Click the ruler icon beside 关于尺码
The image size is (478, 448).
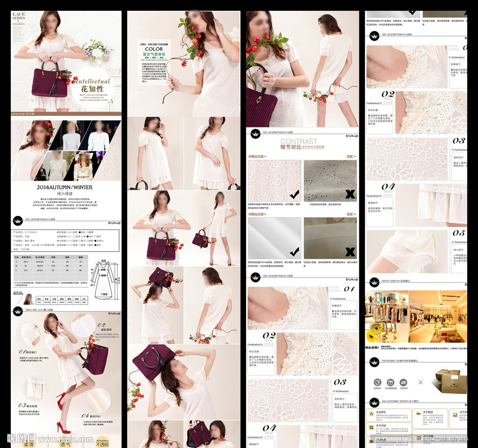[372, 427]
